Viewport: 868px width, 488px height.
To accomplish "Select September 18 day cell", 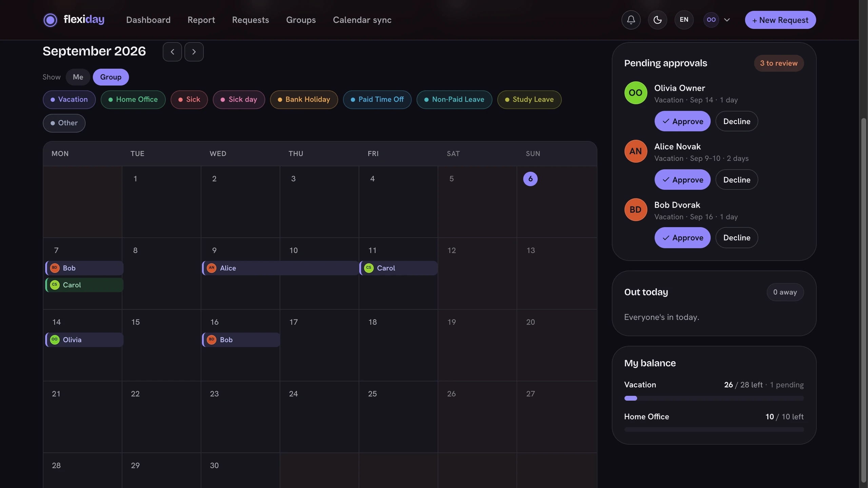I will (x=398, y=345).
